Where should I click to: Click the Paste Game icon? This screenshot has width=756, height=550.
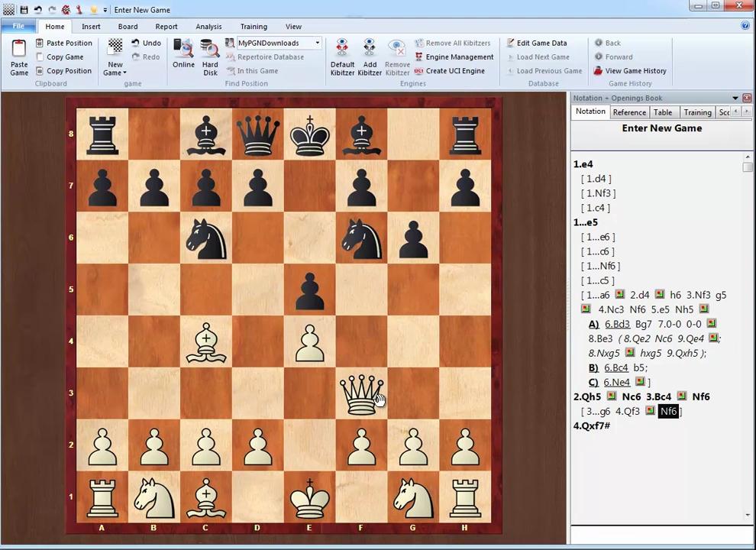point(19,50)
